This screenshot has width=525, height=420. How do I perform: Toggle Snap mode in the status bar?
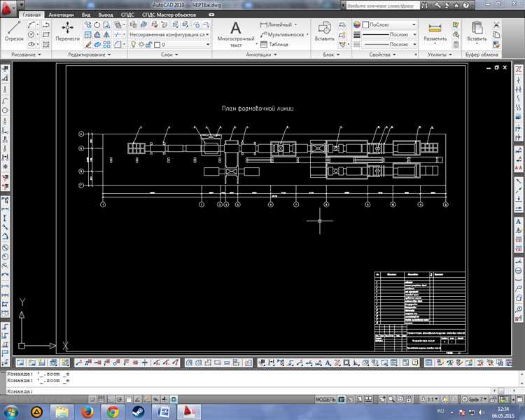pyautogui.click(x=92, y=399)
